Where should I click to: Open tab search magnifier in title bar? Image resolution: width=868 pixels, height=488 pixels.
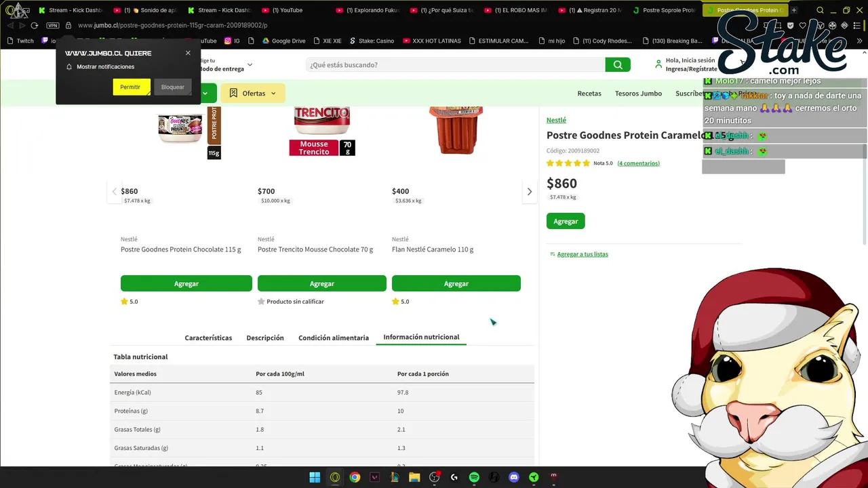coord(821,10)
